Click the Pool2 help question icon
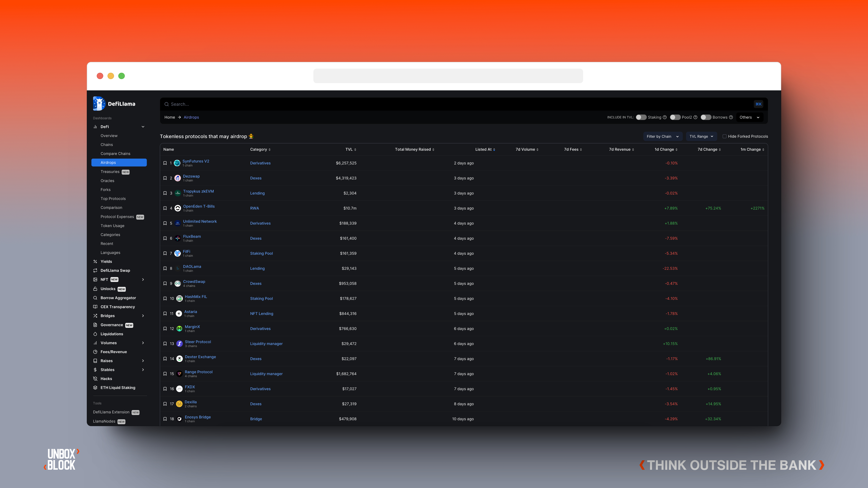The image size is (868, 488). [x=696, y=117]
